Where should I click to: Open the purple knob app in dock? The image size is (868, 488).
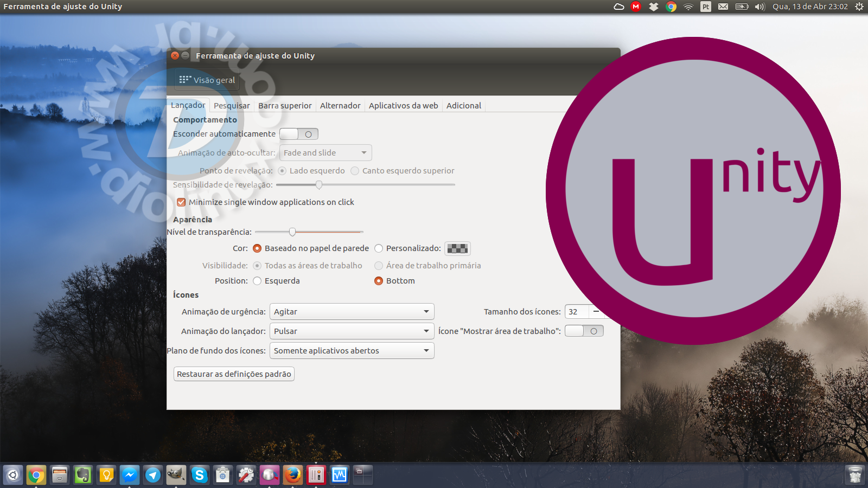coord(270,476)
